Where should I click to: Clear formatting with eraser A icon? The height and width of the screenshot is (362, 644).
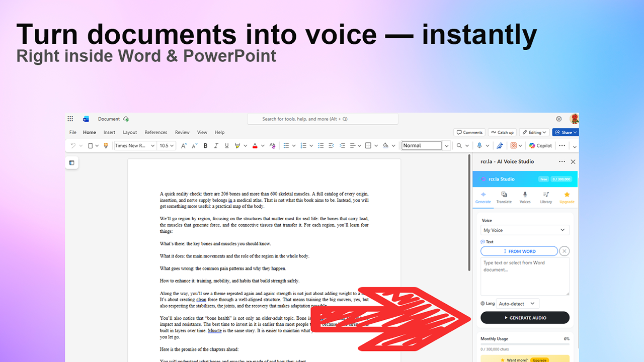[272, 146]
